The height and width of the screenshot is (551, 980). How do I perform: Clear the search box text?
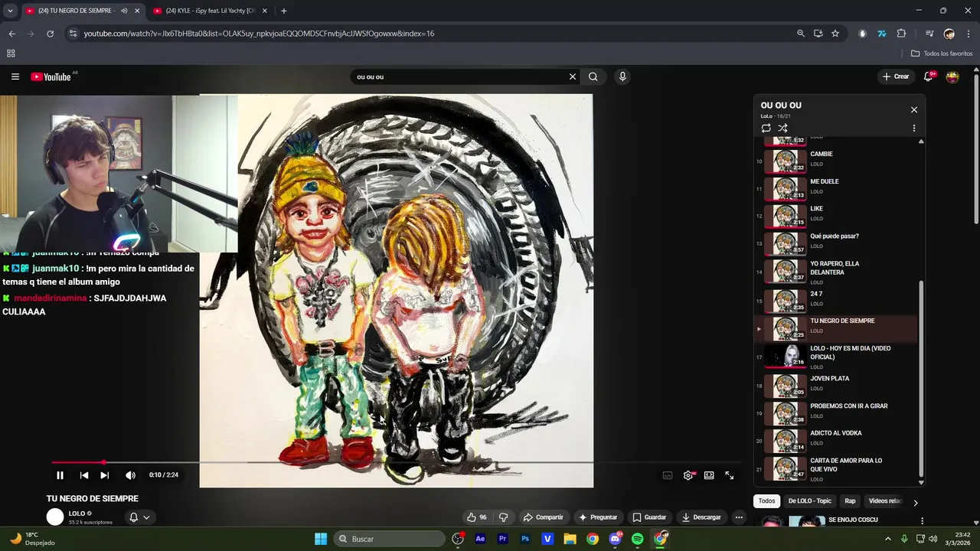point(572,77)
